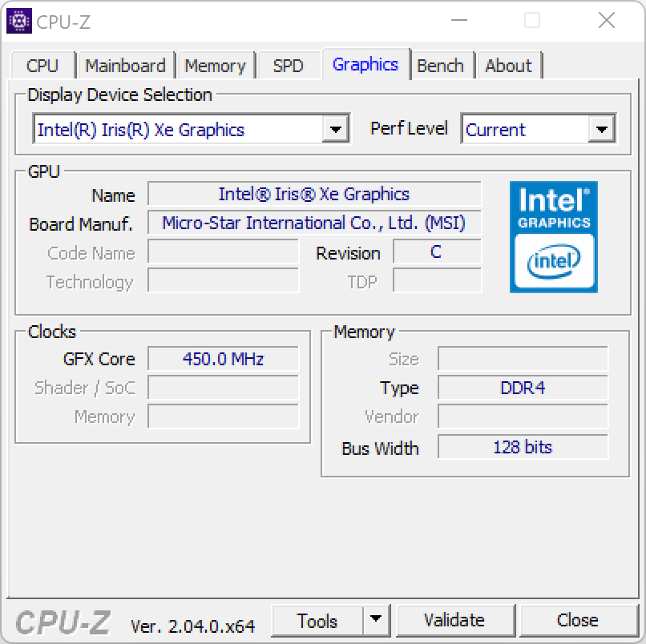Select the Graphics tab
This screenshot has height=644, width=646.
point(365,64)
